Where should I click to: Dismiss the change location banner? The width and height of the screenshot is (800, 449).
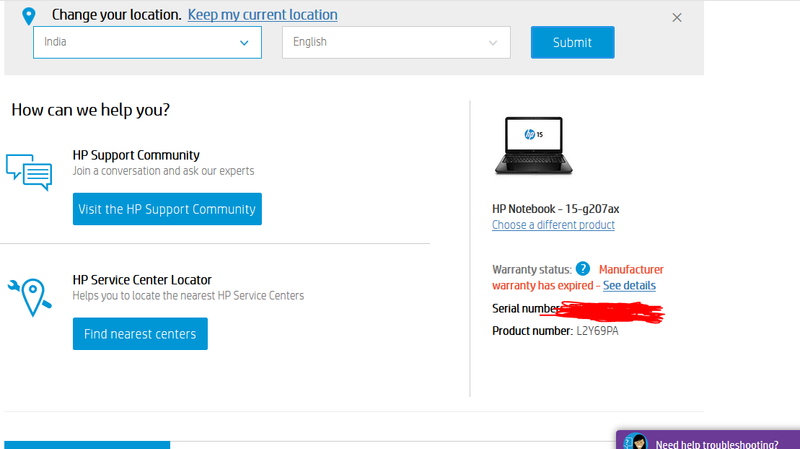(677, 18)
